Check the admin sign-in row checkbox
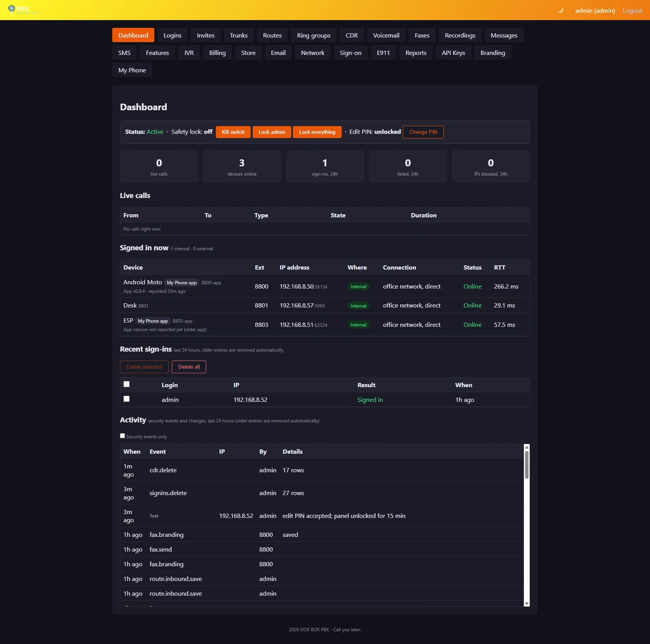Screen dimensions: 650x644 pyautogui.click(x=127, y=399)
